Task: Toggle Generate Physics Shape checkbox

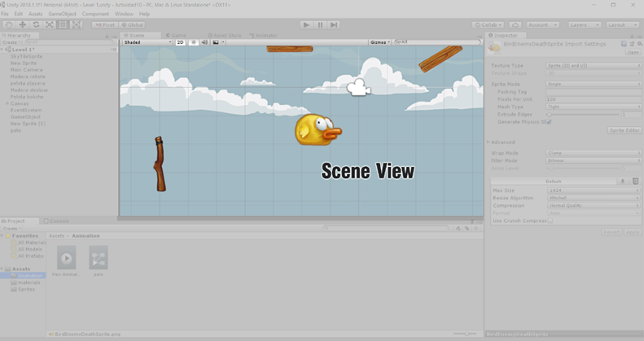Action: click(549, 122)
